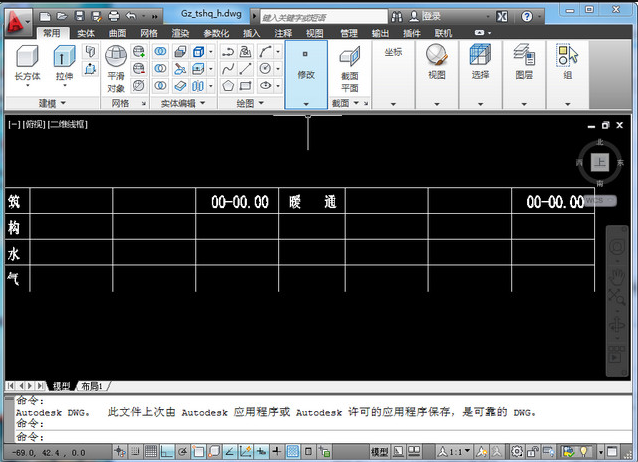
Task: Click the keyword search input field
Action: (x=324, y=17)
